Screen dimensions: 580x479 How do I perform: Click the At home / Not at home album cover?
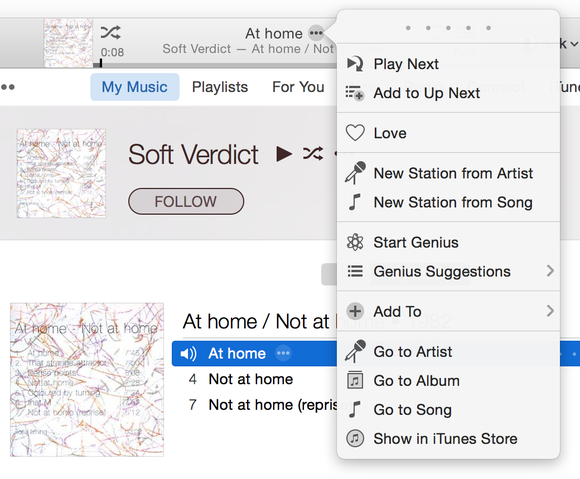point(87,380)
